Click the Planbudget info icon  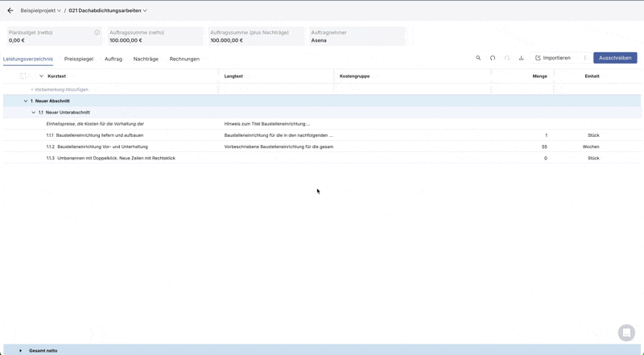(97, 32)
